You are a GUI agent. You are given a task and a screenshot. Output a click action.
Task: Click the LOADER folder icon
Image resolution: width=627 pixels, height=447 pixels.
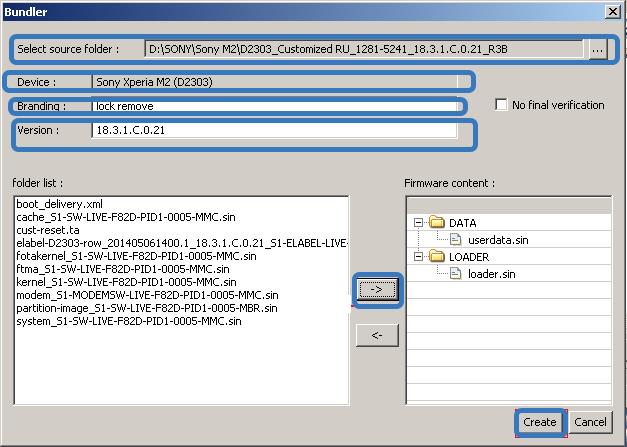tap(437, 256)
